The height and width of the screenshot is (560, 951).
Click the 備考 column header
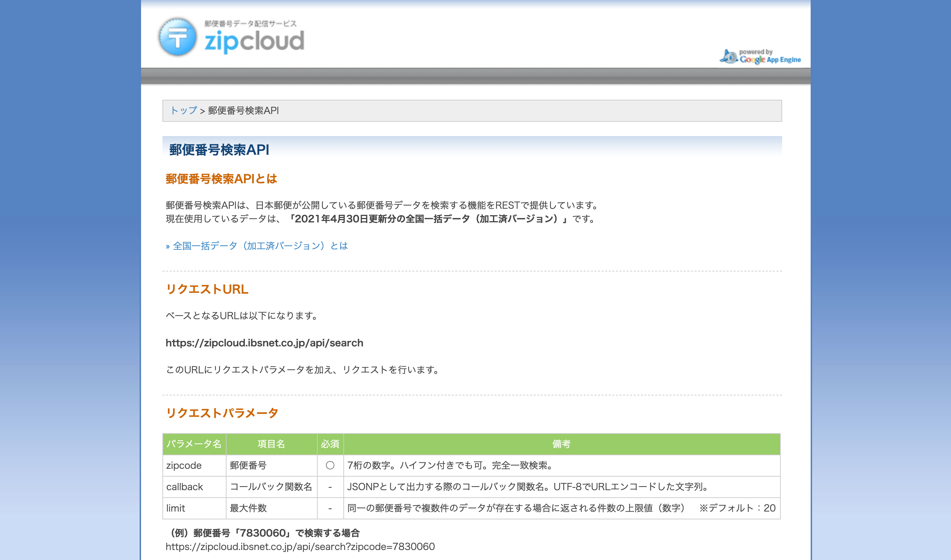click(x=561, y=444)
